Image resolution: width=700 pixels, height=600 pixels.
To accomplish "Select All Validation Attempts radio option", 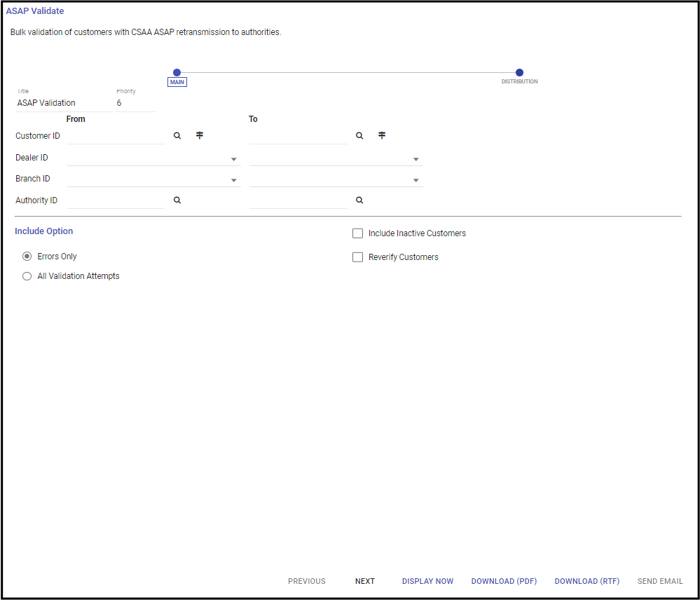I will tap(27, 276).
